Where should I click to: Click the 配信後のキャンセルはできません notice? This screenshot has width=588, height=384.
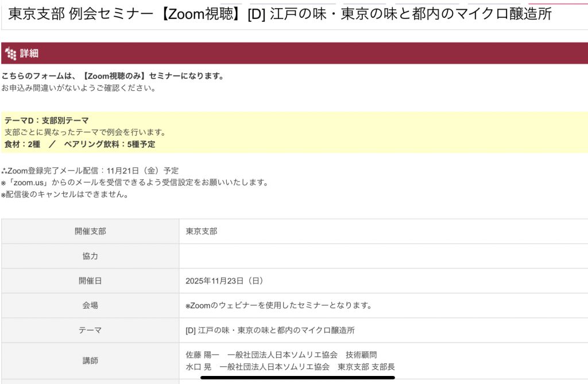[x=64, y=194]
